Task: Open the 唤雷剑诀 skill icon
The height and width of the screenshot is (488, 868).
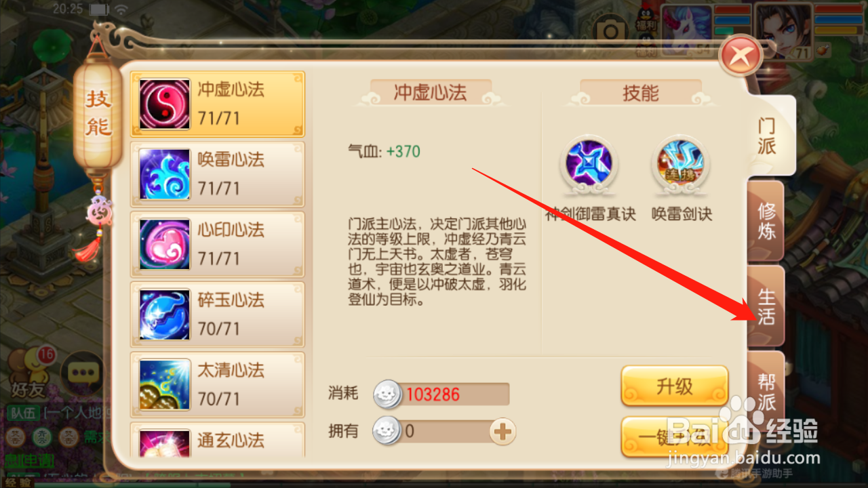Action: pos(682,164)
